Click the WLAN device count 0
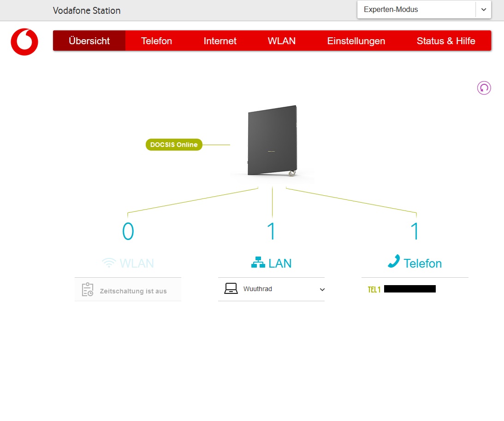This screenshot has height=421, width=504. (128, 231)
